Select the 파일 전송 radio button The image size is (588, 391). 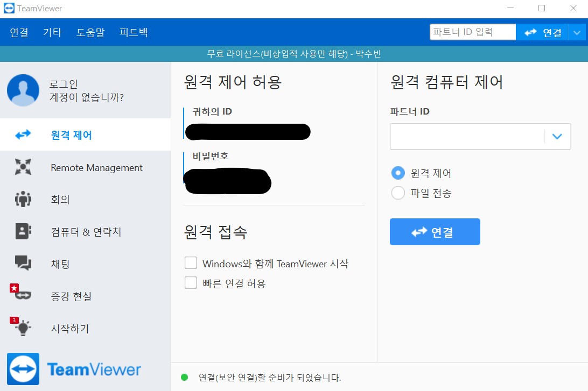pyautogui.click(x=398, y=193)
